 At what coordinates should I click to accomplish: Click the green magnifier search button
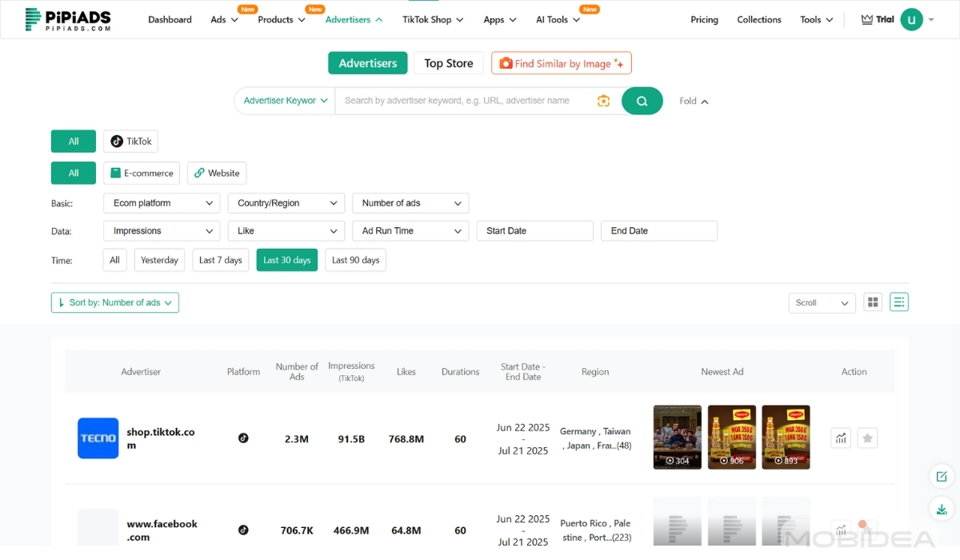[642, 101]
